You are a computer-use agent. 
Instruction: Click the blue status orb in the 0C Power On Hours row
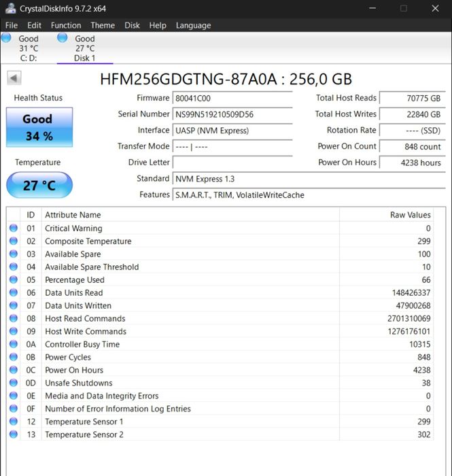[x=14, y=370]
